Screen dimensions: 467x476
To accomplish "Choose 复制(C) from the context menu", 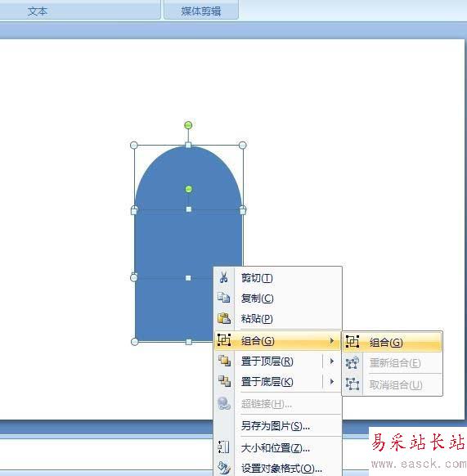I will pyautogui.click(x=278, y=298).
